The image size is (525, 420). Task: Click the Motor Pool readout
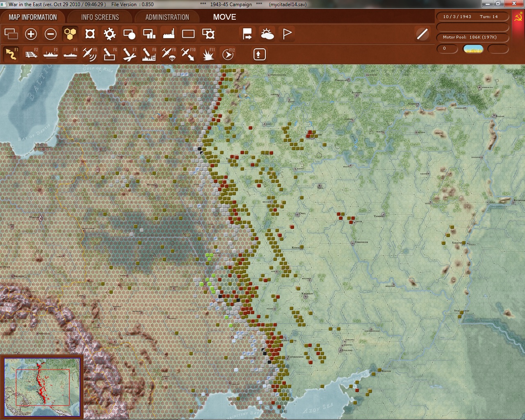click(470, 37)
